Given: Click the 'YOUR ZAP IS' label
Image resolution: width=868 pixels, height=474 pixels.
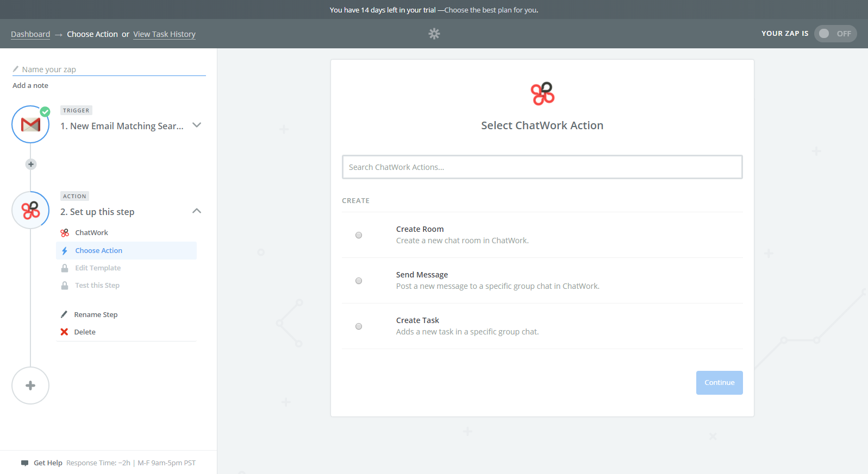Looking at the screenshot, I should click(785, 34).
